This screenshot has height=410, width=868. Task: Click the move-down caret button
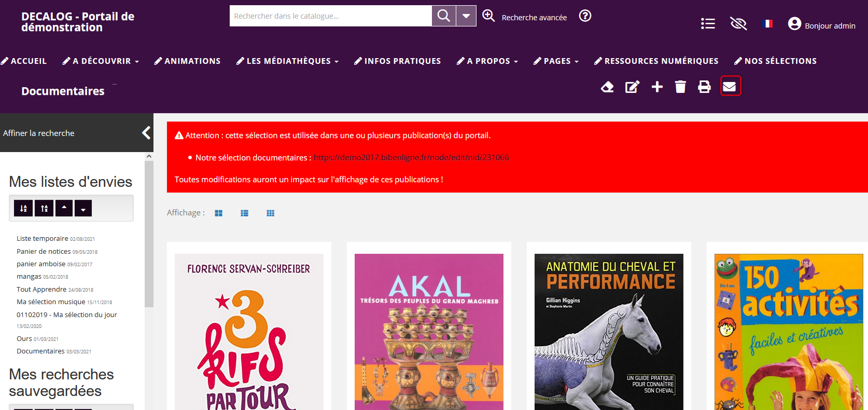[x=83, y=208]
